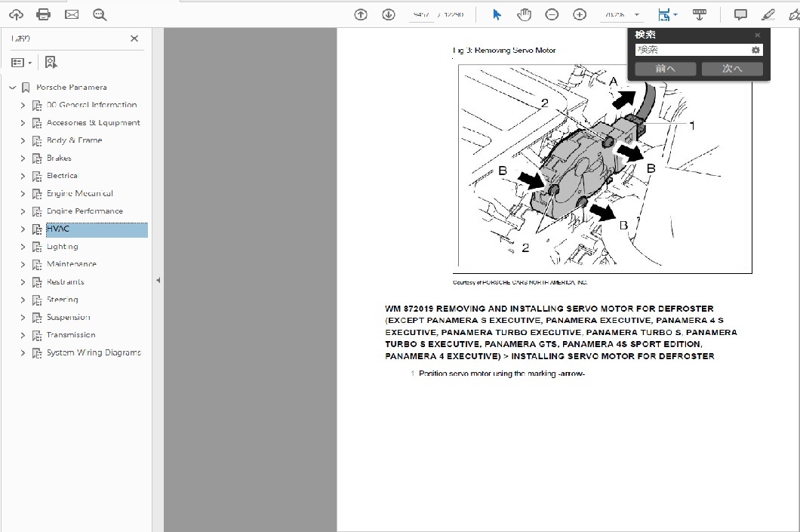Zoom out with minus icon
This screenshot has height=532, width=800.
coord(552,15)
